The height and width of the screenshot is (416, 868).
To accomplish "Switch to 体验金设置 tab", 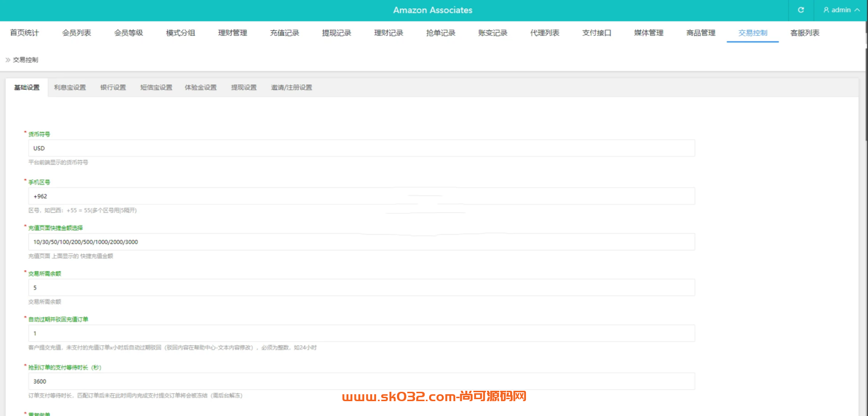I will pos(201,88).
